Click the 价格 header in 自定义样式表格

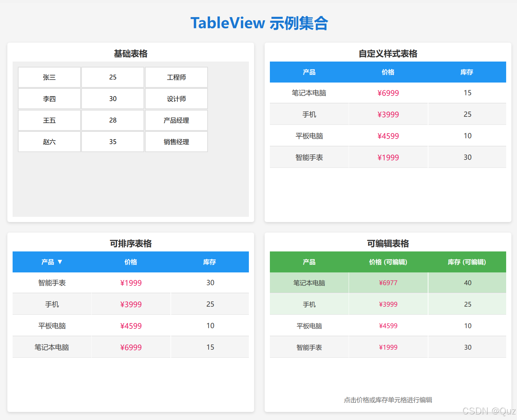tap(388, 72)
